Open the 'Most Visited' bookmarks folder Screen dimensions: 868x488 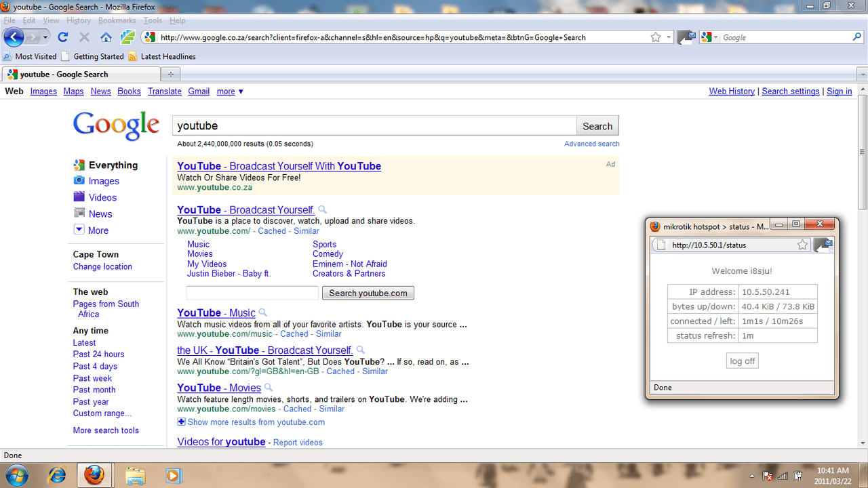[30, 56]
